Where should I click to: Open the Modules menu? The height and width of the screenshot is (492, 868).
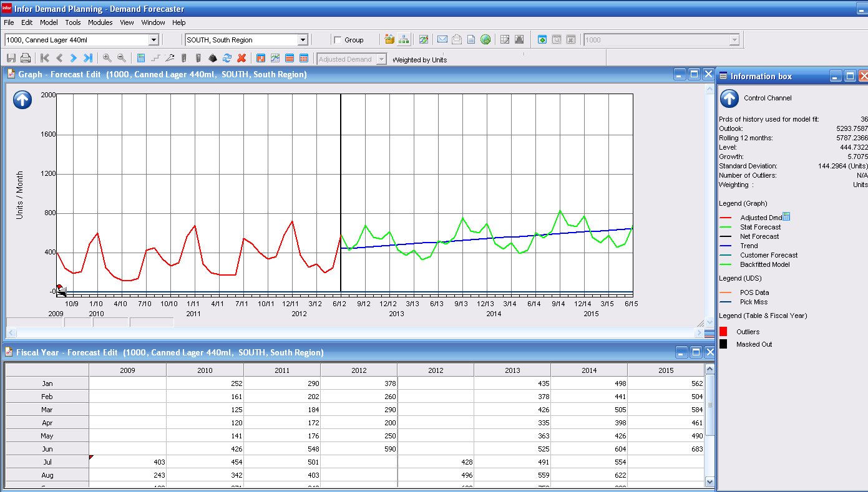[100, 22]
